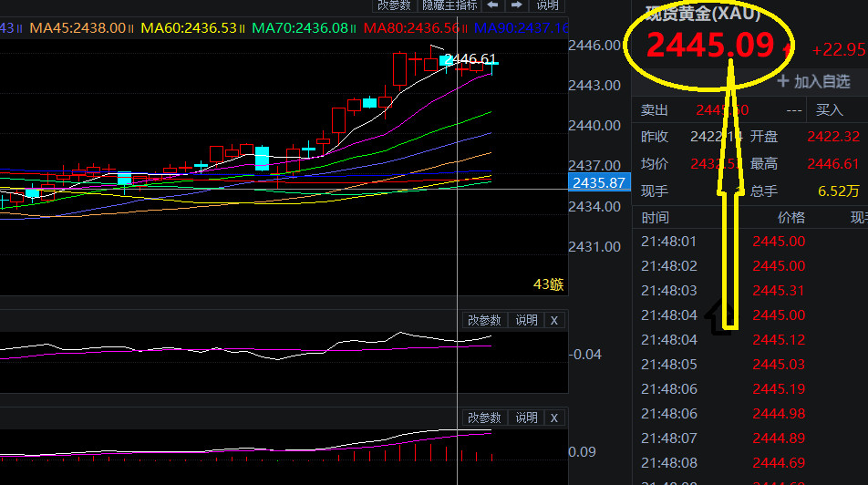
Task: Click the 2435.87 price marker on axis
Action: pyautogui.click(x=598, y=183)
